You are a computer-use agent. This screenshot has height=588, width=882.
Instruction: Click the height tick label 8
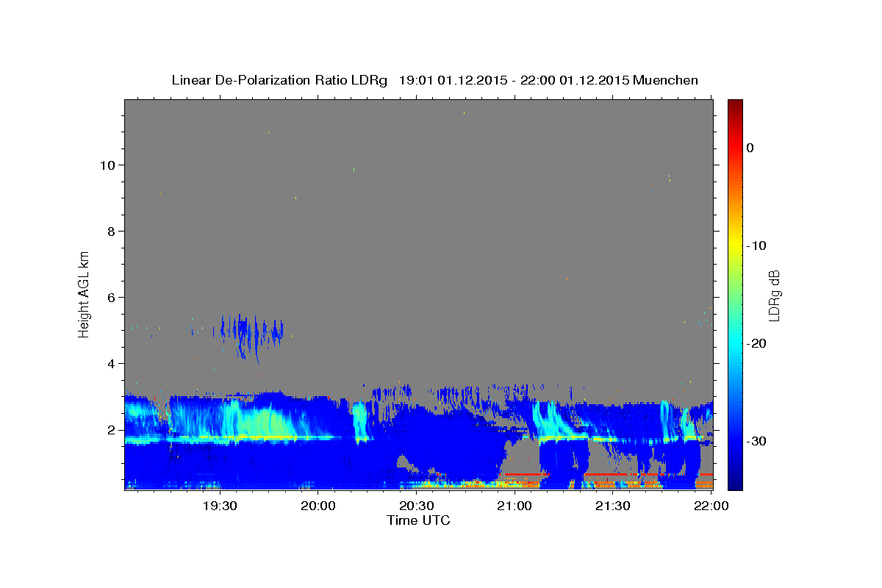tap(112, 231)
